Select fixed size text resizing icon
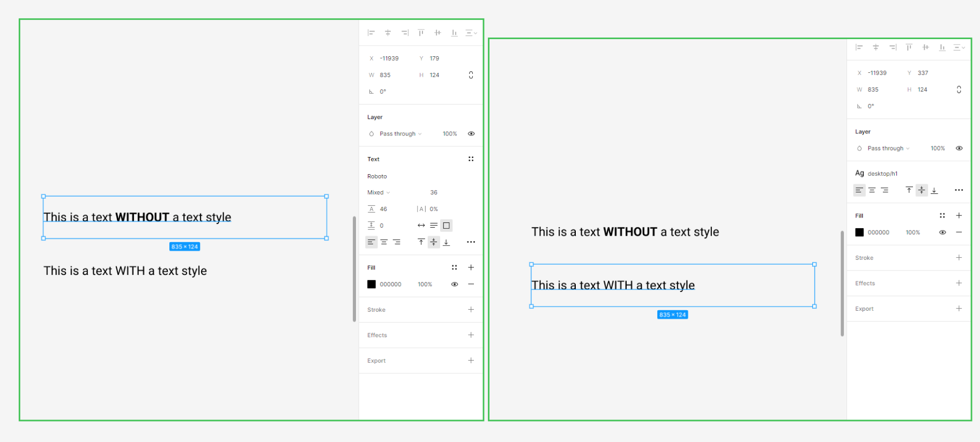The height and width of the screenshot is (442, 980). [x=447, y=226]
